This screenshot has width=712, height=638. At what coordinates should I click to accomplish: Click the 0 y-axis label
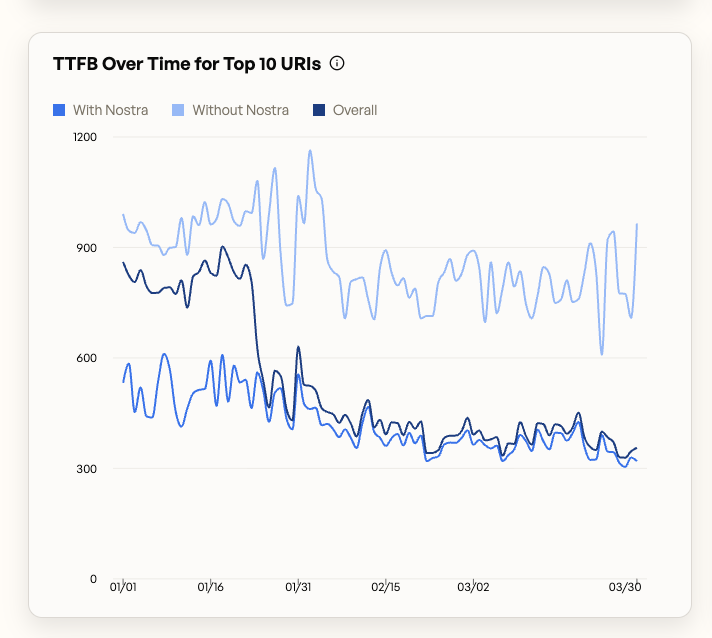(x=93, y=579)
